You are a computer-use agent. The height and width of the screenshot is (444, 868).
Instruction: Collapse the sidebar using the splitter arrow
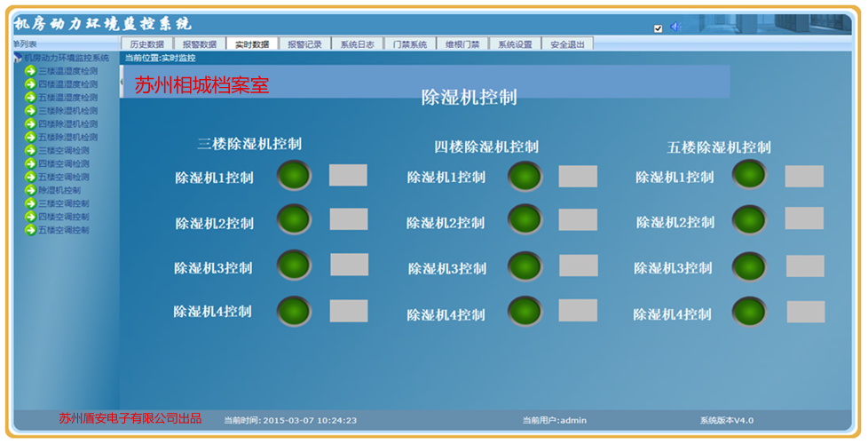point(122,82)
